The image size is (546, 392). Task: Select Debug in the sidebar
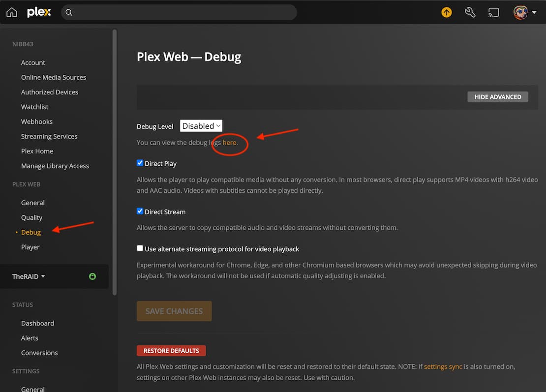pos(31,232)
